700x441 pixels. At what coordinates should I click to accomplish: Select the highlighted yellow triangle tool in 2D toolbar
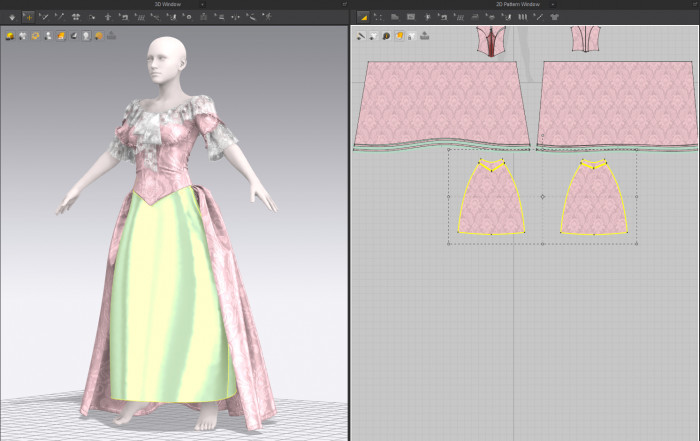click(x=363, y=17)
